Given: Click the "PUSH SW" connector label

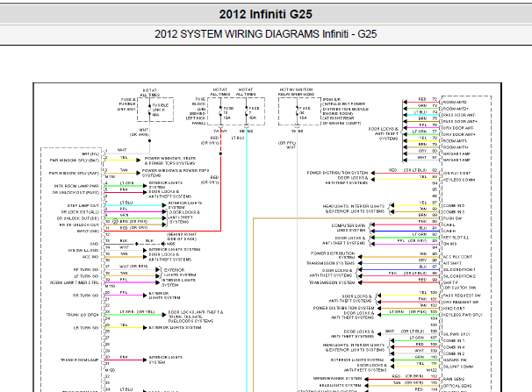Looking at the screenshot, I should tap(452, 218).
